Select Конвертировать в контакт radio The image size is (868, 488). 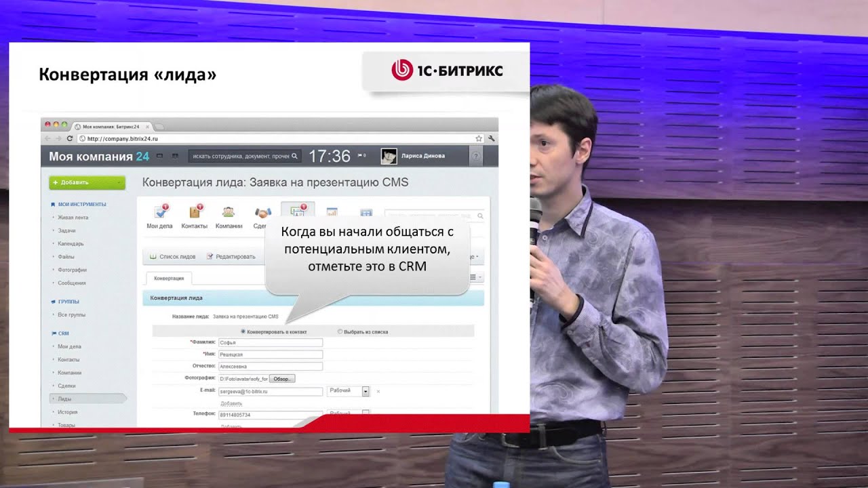[243, 331]
